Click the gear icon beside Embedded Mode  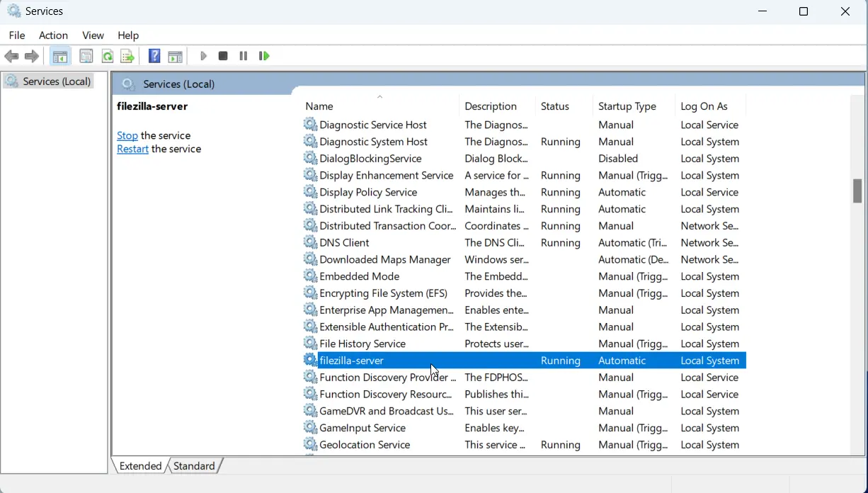point(310,276)
